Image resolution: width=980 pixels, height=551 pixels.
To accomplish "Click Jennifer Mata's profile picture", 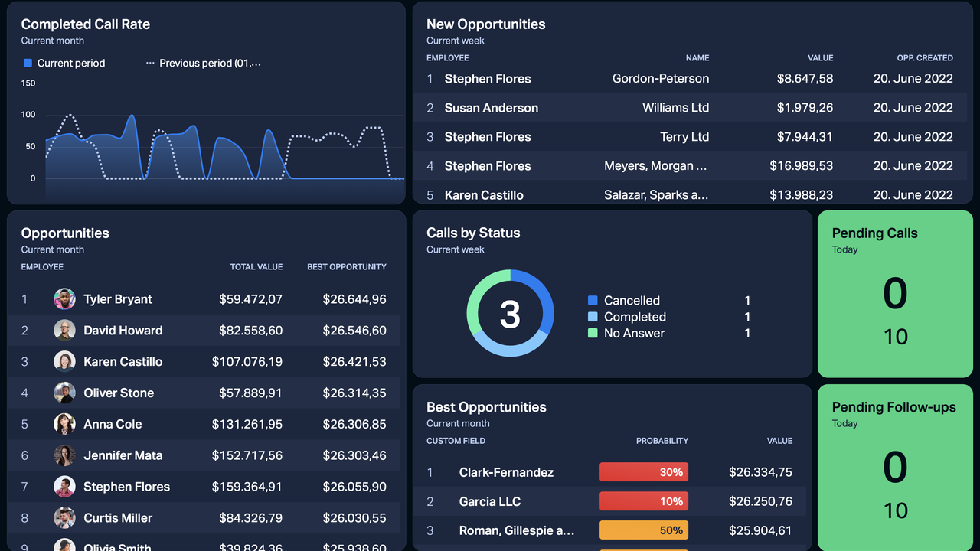I will point(64,455).
